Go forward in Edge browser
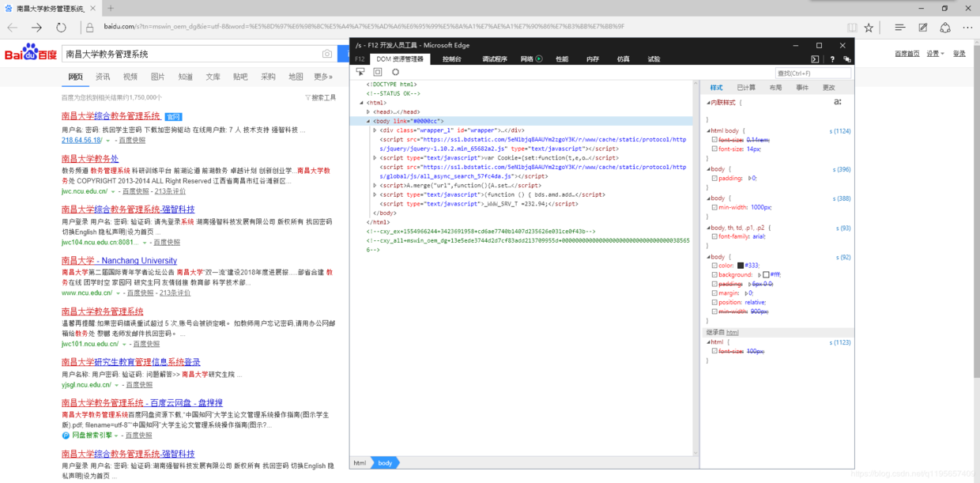The width and height of the screenshot is (980, 483). click(x=36, y=27)
